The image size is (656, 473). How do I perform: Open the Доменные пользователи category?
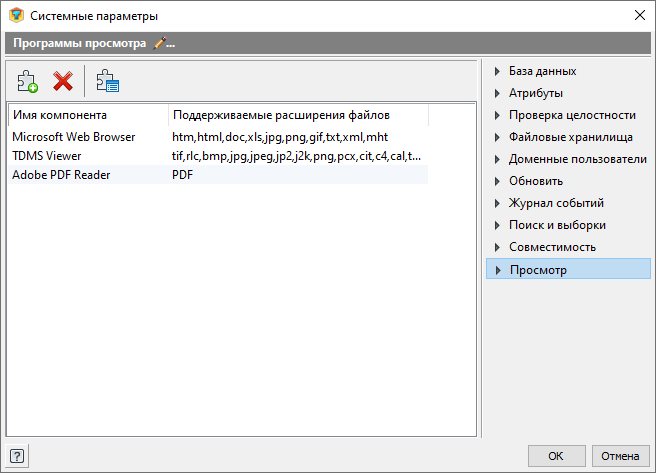click(x=578, y=159)
